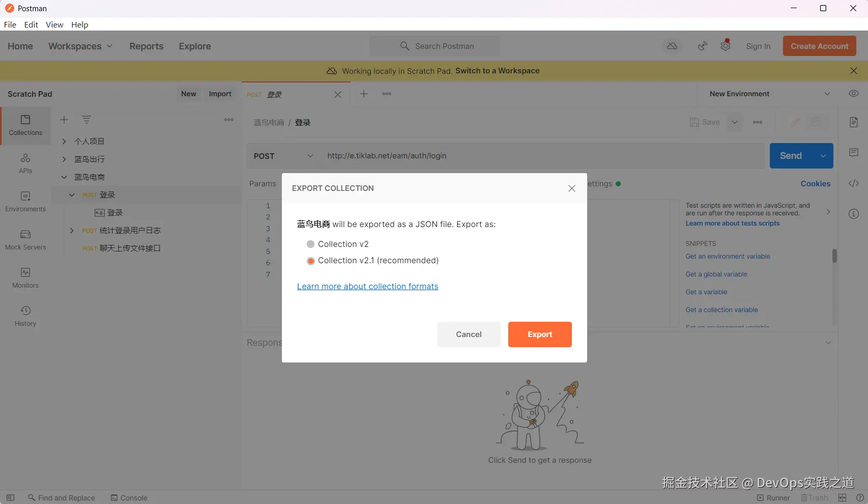Viewport: 868px width, 504px height.
Task: Expand the 统计登录用户日志 request
Action: pyautogui.click(x=72, y=231)
